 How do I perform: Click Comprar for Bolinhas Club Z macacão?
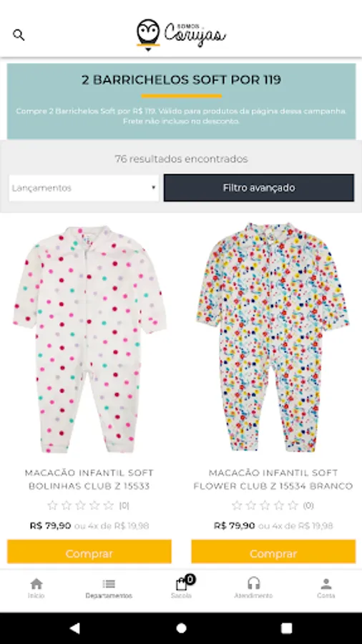(x=89, y=552)
